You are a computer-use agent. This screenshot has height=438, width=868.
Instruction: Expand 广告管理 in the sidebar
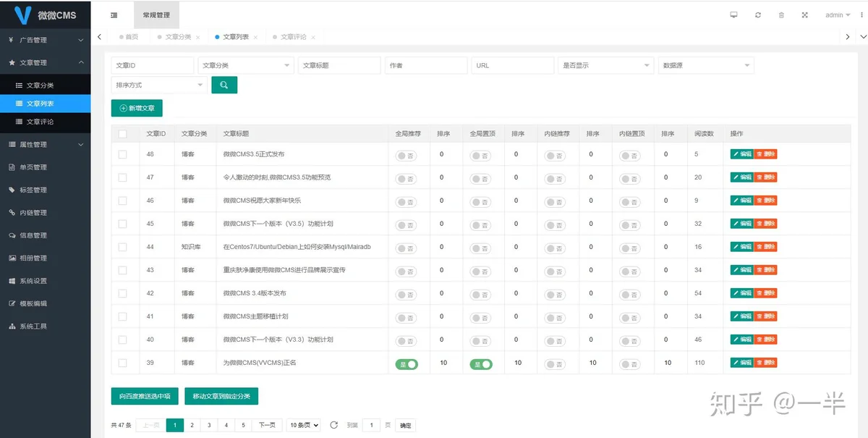tap(45, 40)
